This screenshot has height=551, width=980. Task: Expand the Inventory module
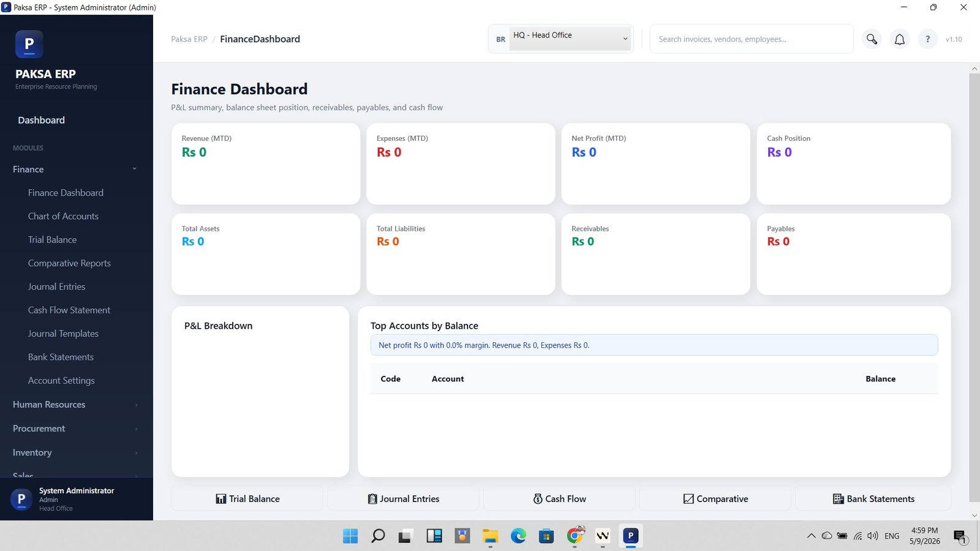(x=76, y=452)
